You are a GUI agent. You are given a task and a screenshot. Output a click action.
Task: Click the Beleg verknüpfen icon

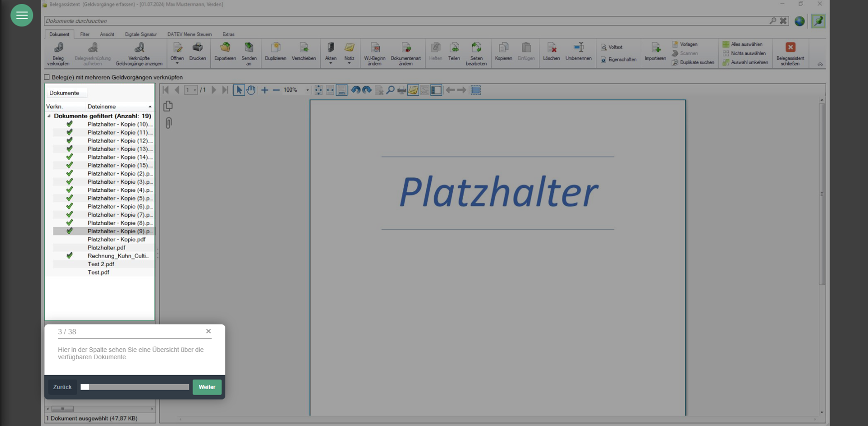click(58, 48)
